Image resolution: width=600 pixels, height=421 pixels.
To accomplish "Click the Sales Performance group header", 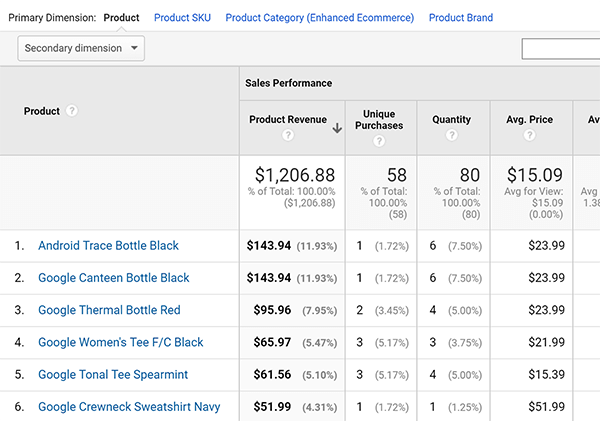I will coord(289,83).
